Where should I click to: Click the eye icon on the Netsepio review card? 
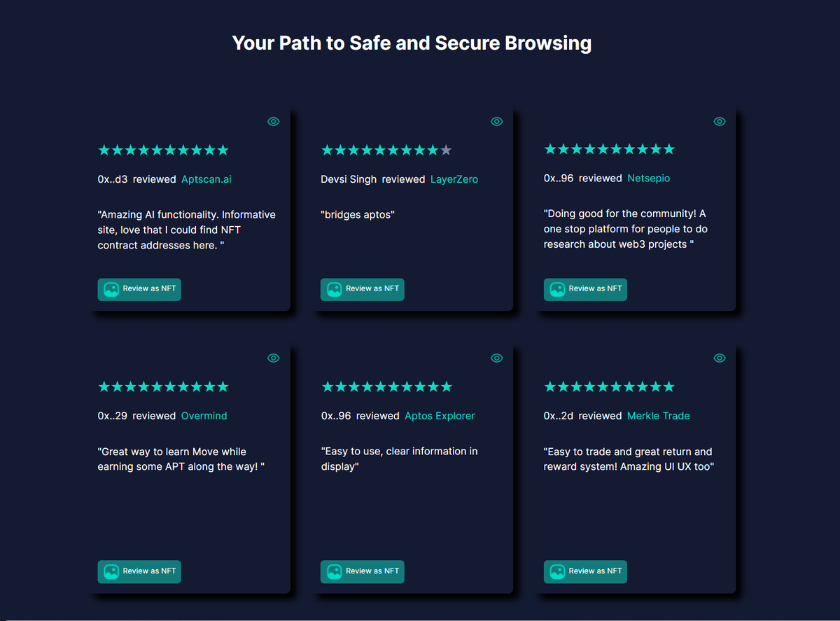tap(720, 121)
